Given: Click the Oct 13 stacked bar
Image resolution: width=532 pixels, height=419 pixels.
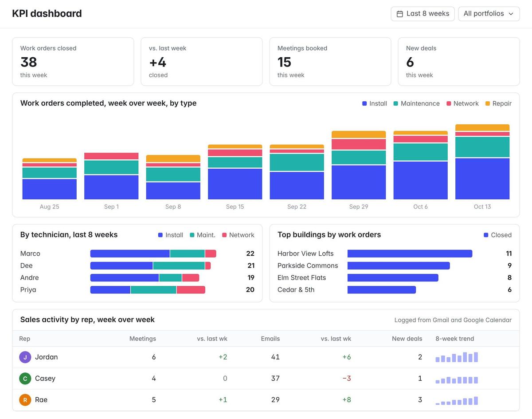Looking at the screenshot, I should pos(482,162).
